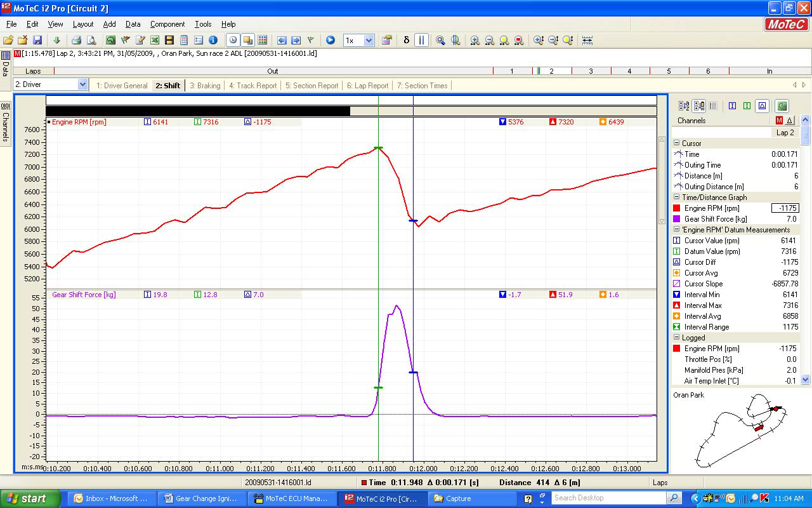Open the playback speed 1x dropdown

[369, 40]
